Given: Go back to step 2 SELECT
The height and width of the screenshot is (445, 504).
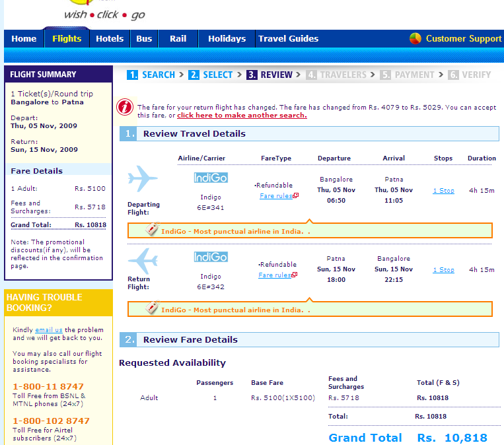Looking at the screenshot, I should 211,75.
